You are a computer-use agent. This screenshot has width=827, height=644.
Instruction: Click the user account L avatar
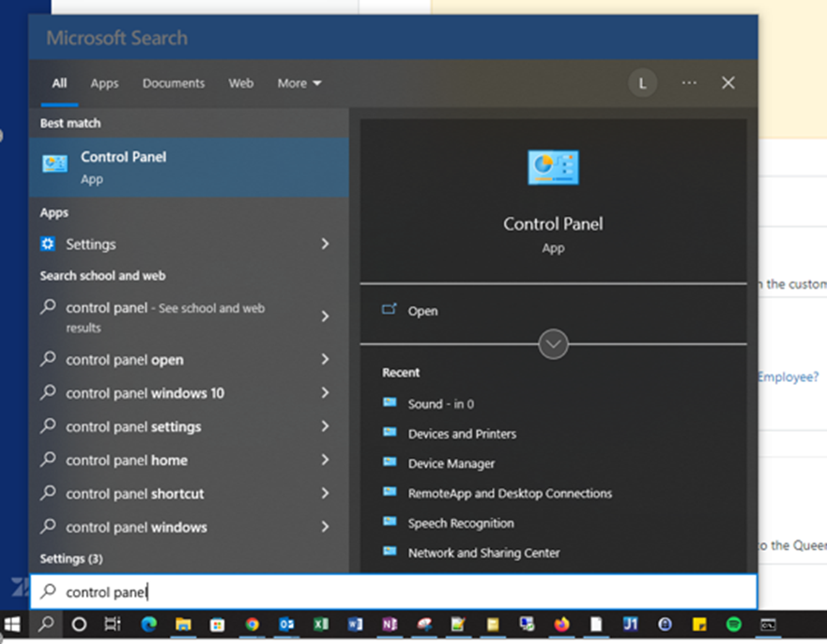[642, 84]
